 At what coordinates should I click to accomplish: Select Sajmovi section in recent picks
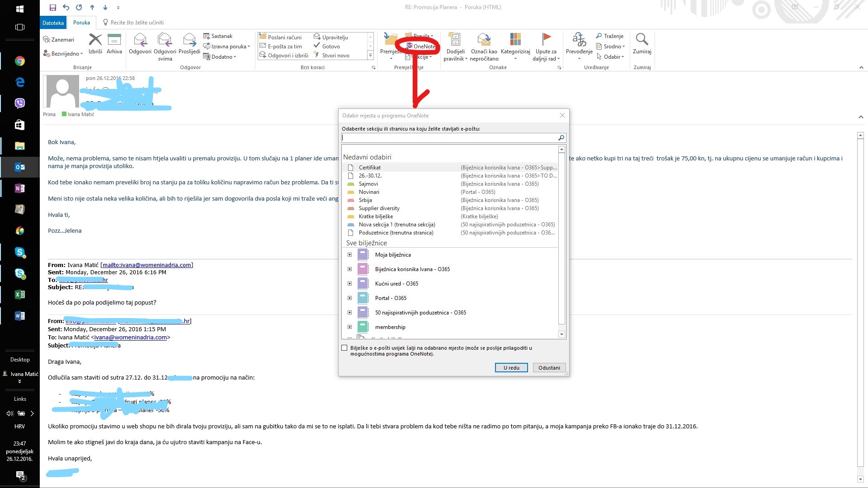(x=451, y=184)
